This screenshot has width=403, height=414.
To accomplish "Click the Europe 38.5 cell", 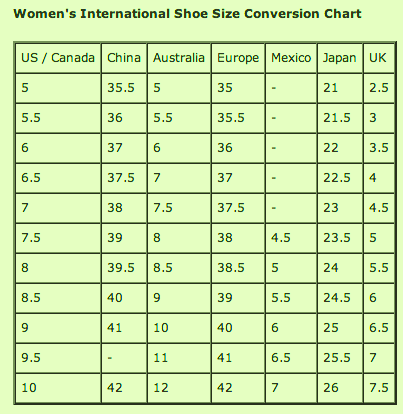I will coord(238,268).
